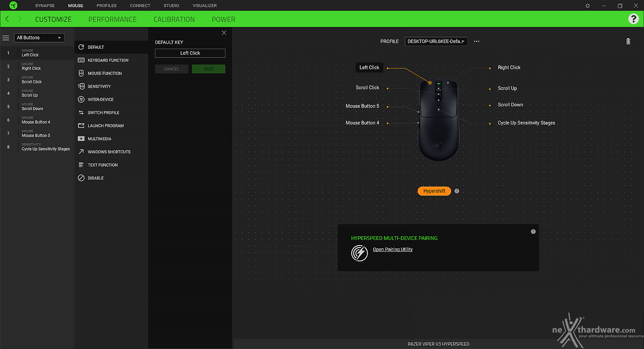644x349 pixels.
Task: Select Mouse Button 5 in button list
Action: (x=37, y=134)
